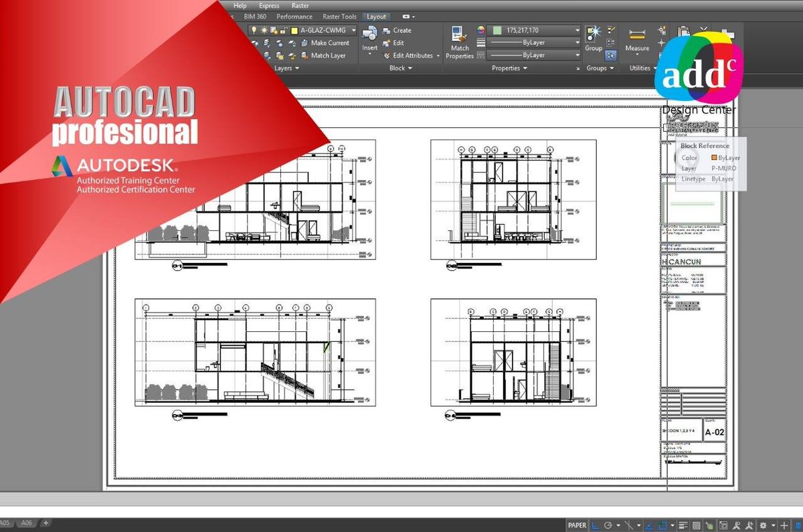Toggle the layer lock padlock icon
This screenshot has height=532, width=803.
coord(283,30)
